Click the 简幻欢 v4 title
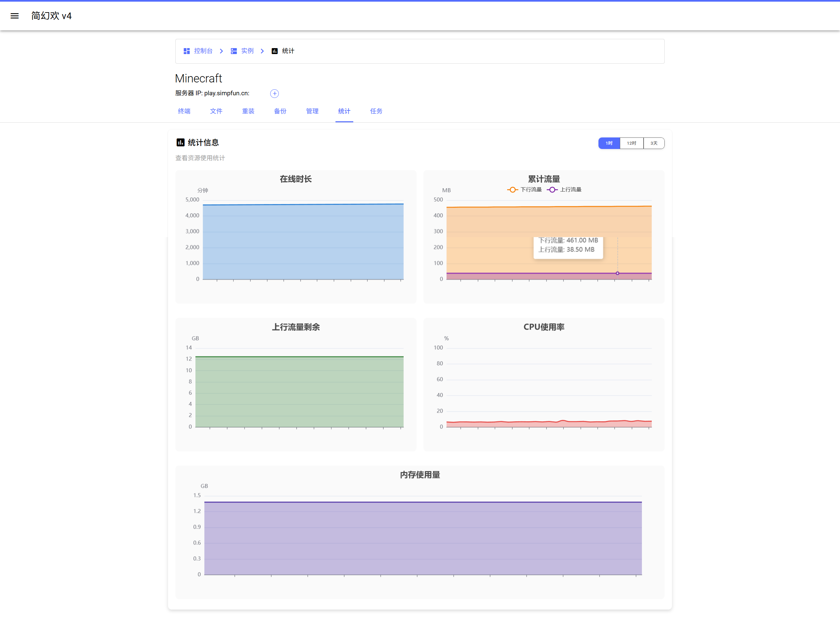 click(x=51, y=16)
